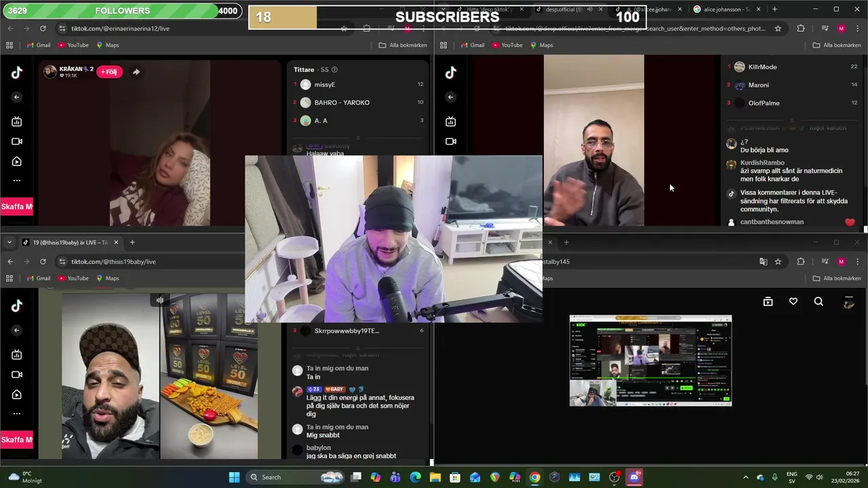
Task: Click help icon next to Tittare 55
Action: pos(334,70)
